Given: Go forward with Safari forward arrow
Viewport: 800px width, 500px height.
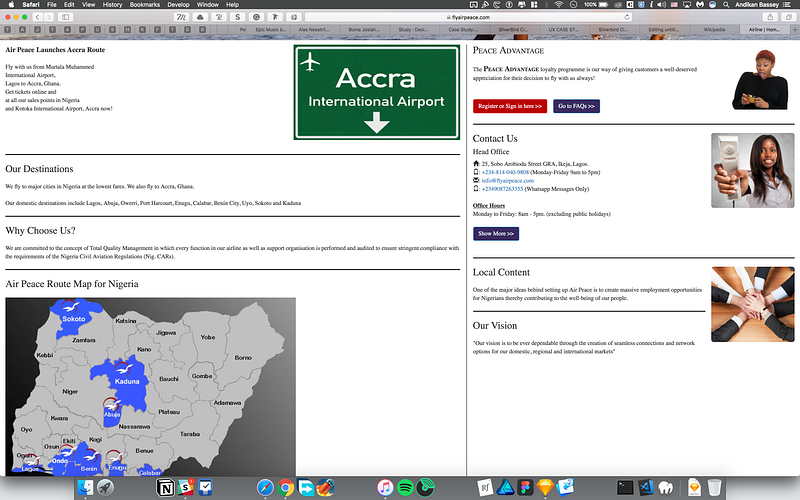Looking at the screenshot, I should [x=48, y=17].
